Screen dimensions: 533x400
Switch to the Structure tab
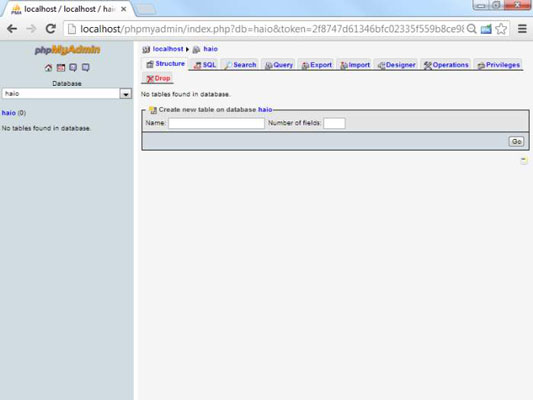165,64
